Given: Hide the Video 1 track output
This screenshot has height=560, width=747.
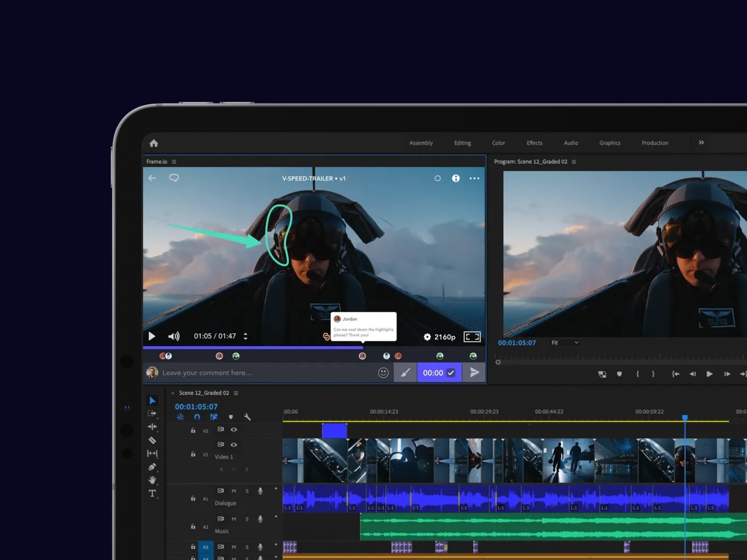Looking at the screenshot, I should (x=234, y=445).
